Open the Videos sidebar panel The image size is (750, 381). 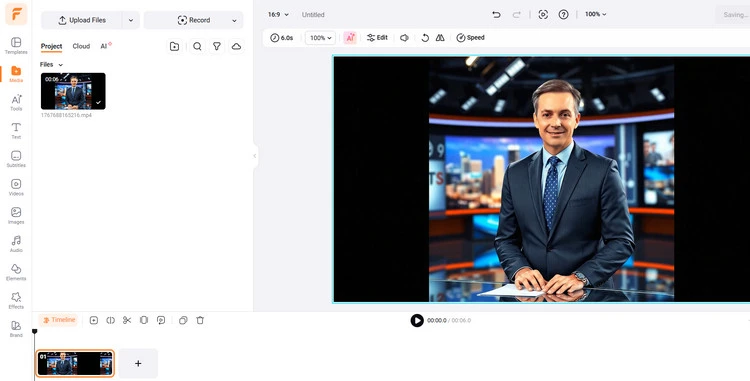click(x=16, y=187)
